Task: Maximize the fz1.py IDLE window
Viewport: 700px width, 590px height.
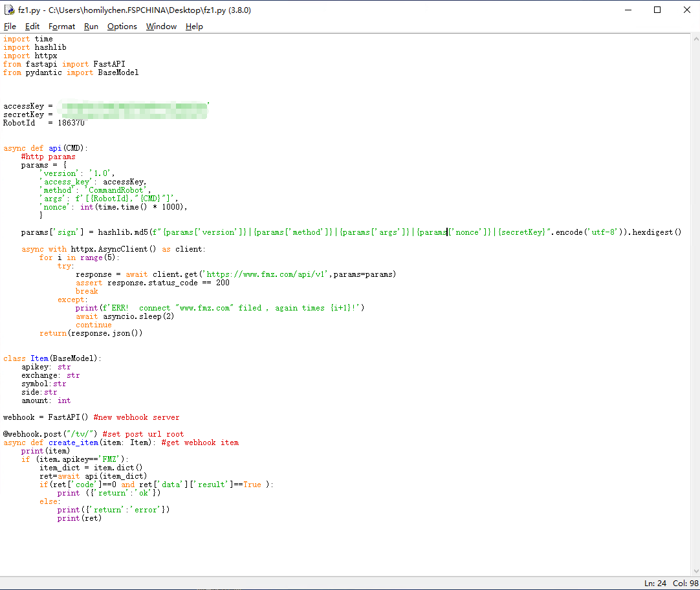Action: pos(657,10)
